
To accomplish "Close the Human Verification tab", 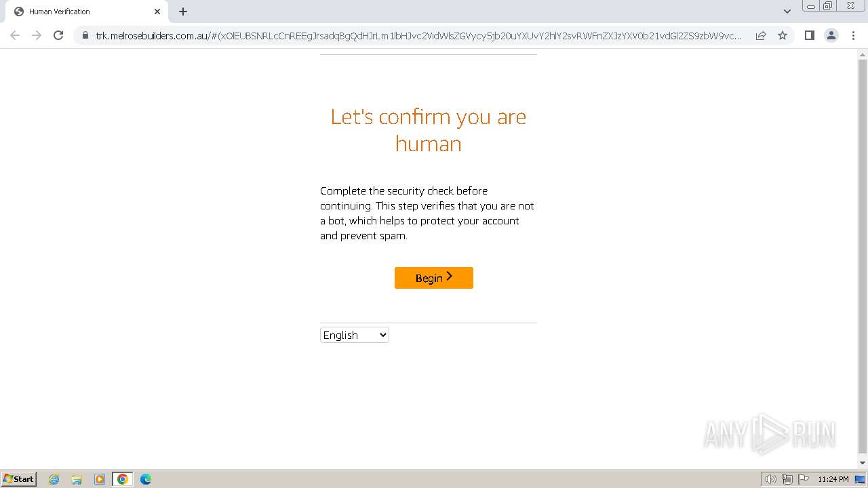I will pos(157,12).
